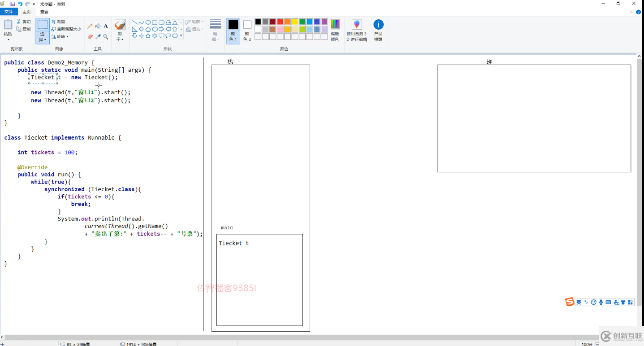Click the Crop (裁剪) button
Viewport: 644px width, 346px height.
[58, 22]
